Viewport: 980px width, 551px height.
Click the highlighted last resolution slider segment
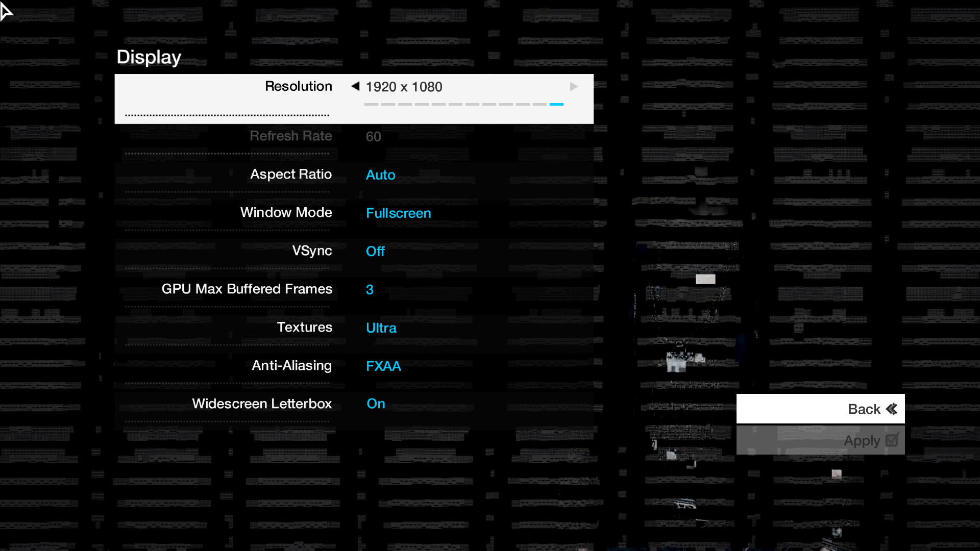[556, 104]
